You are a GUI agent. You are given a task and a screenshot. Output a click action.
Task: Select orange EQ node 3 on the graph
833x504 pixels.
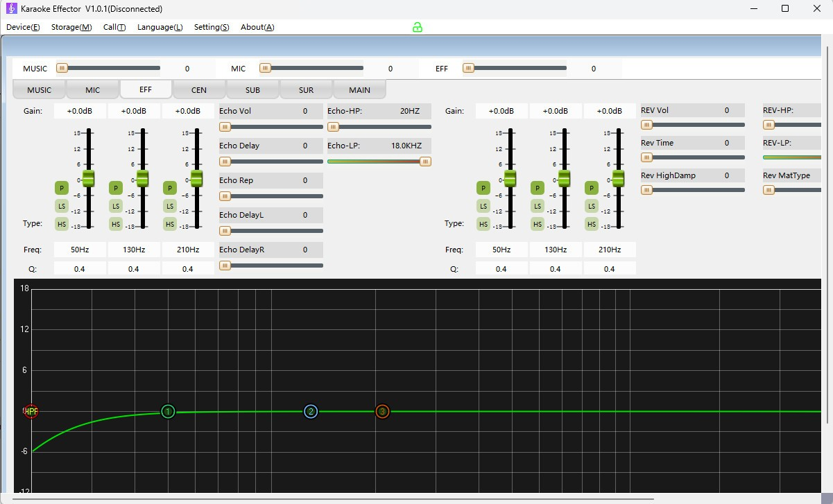pos(382,412)
